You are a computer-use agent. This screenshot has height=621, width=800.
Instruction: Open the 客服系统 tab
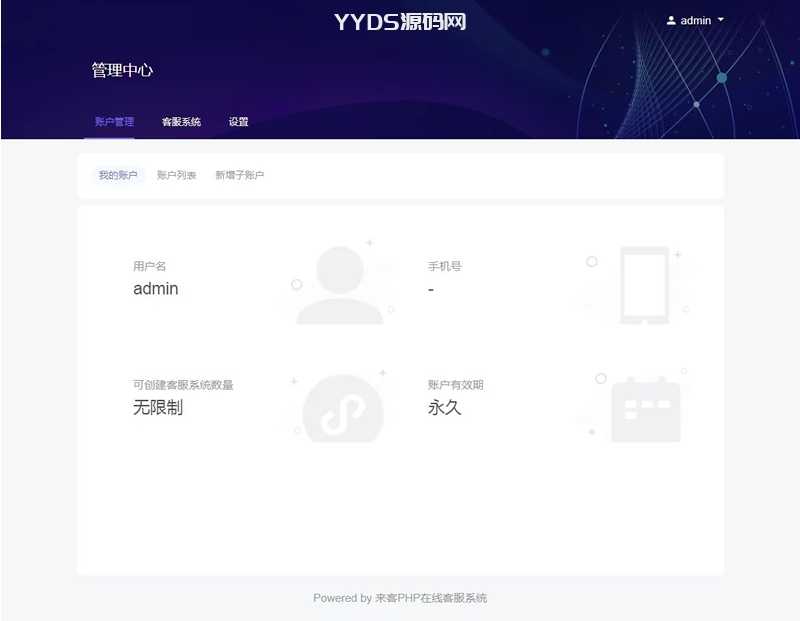point(181,122)
